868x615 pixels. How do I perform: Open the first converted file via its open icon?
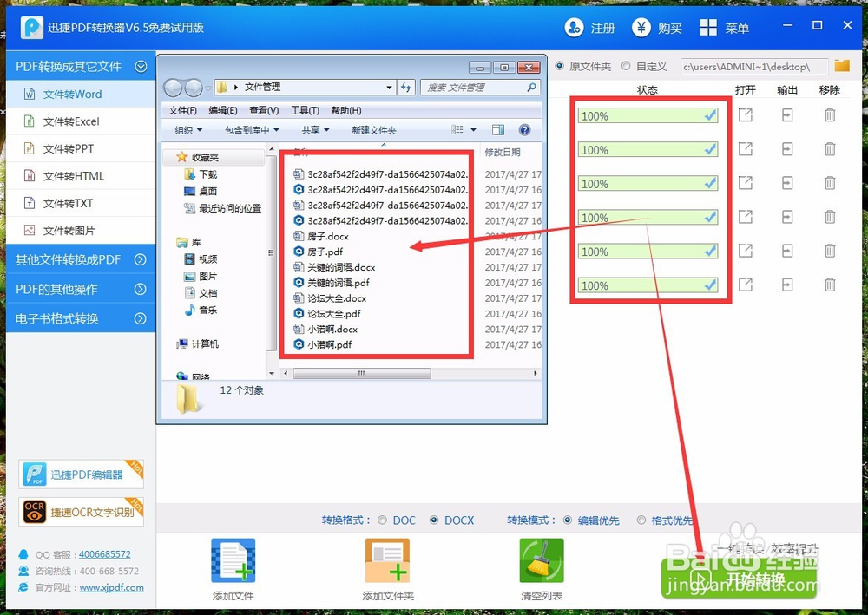tap(746, 115)
